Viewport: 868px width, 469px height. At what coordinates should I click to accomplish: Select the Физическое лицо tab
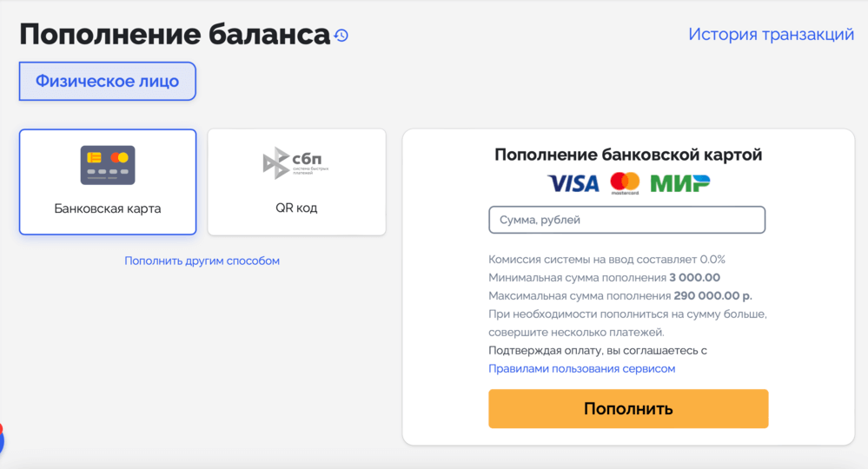(108, 82)
